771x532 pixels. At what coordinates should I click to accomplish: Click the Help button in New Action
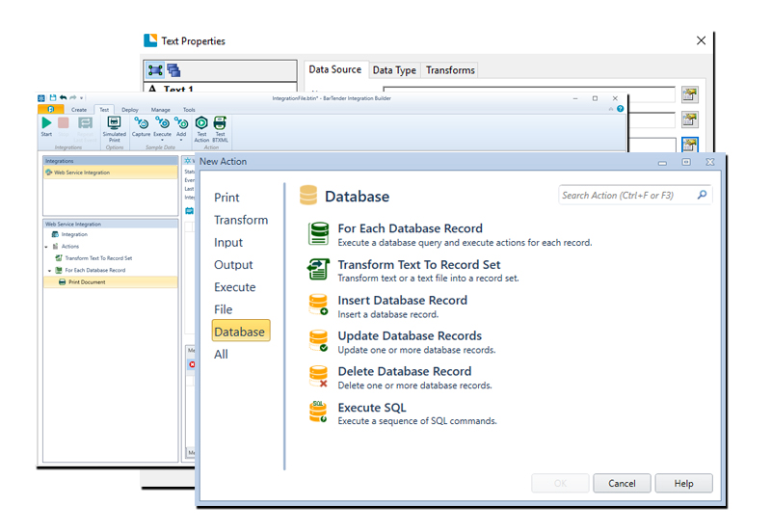coord(683,483)
